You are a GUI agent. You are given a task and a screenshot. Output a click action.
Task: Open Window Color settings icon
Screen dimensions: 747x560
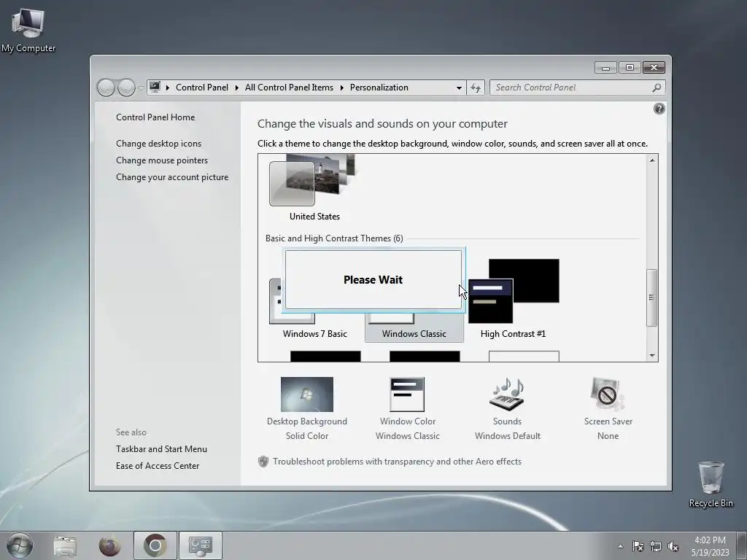407,394
